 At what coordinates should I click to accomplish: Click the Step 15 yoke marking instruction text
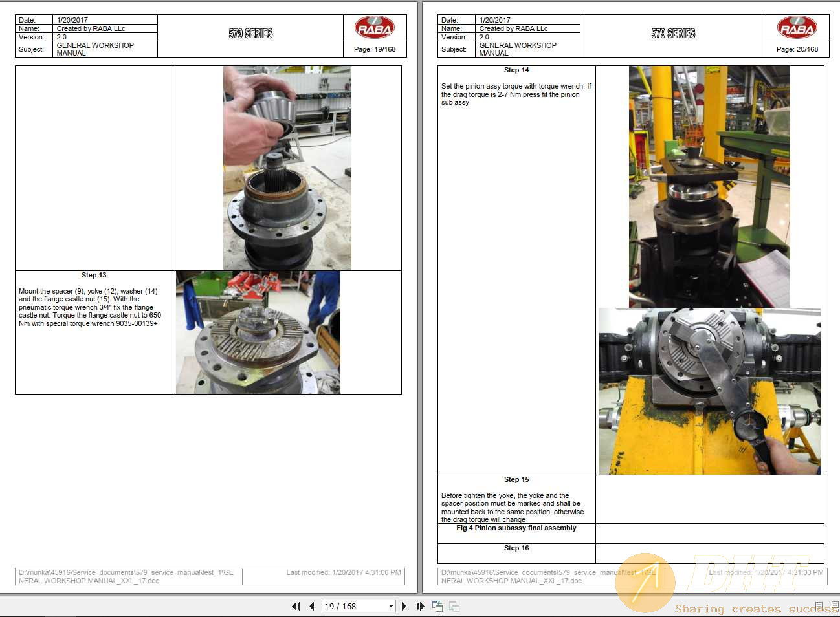513,508
